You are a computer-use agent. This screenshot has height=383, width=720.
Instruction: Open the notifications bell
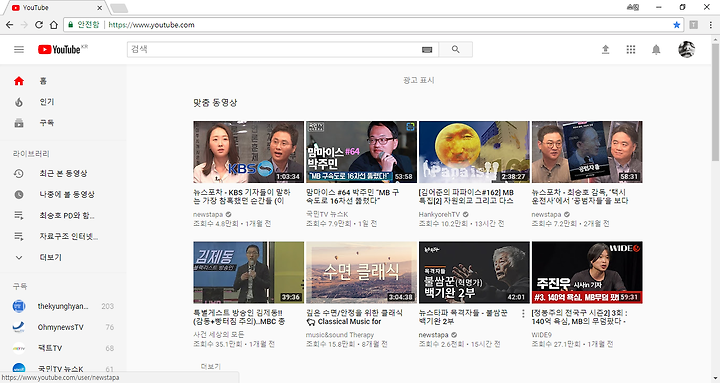click(x=656, y=49)
